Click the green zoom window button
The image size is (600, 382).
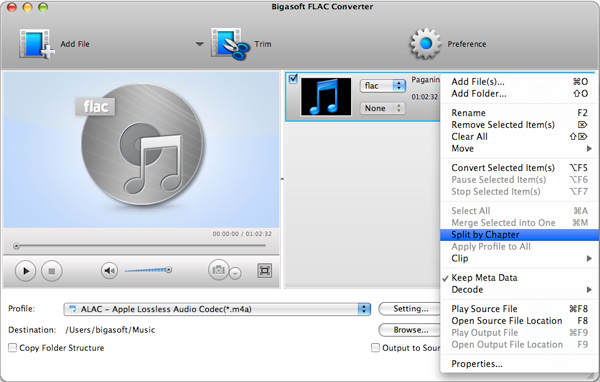click(x=43, y=7)
